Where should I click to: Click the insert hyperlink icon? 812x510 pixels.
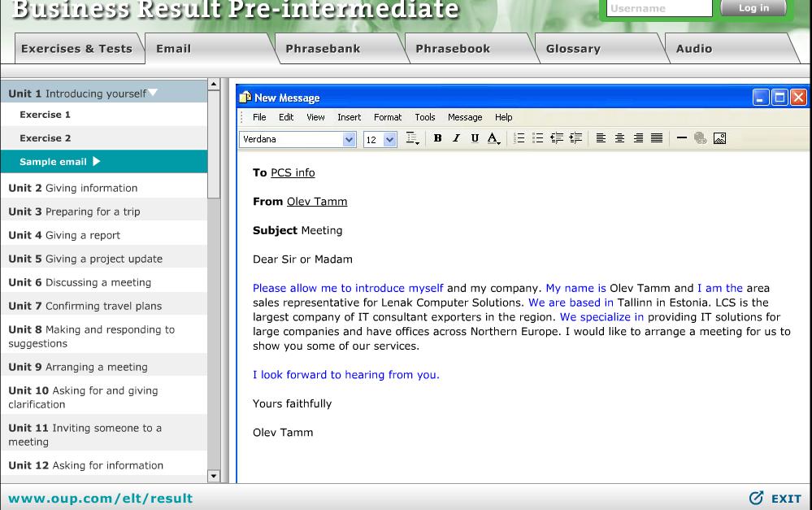click(700, 138)
